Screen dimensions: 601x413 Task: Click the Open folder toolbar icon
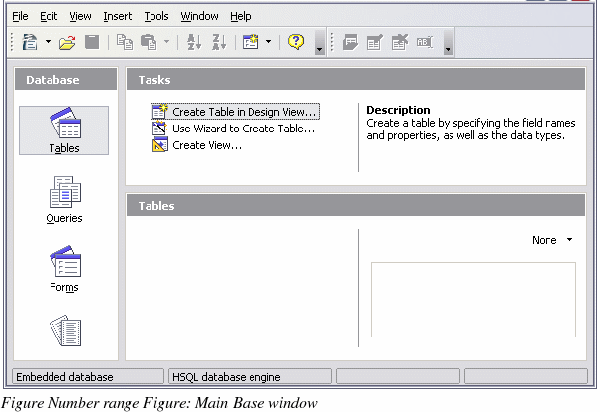[x=67, y=42]
